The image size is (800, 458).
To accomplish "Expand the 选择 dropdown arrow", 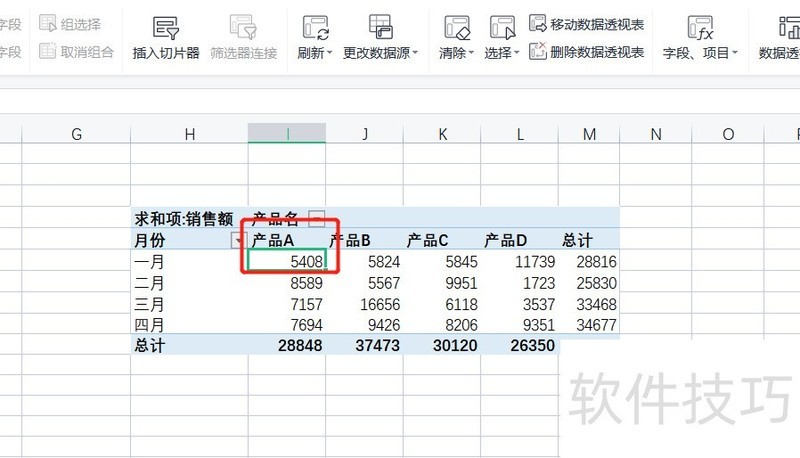I will (x=516, y=53).
